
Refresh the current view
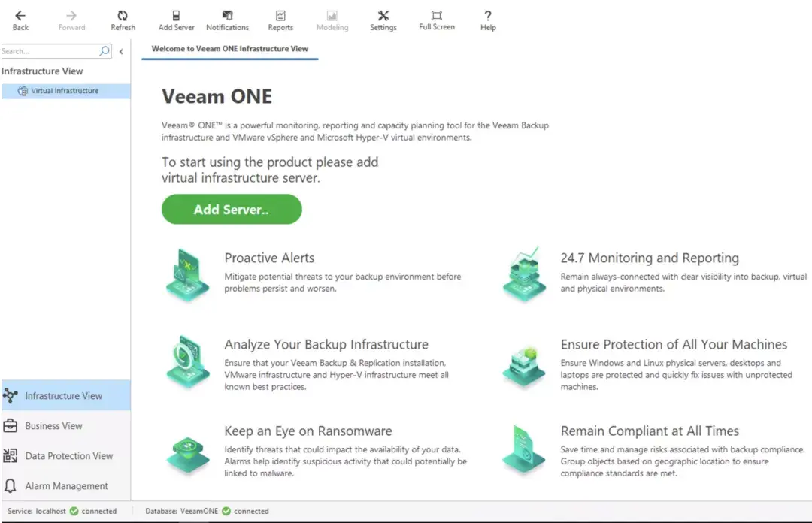click(x=123, y=20)
